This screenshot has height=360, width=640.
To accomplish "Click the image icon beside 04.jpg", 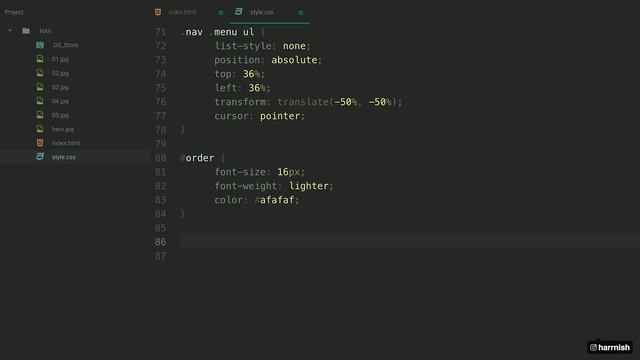I will [40, 100].
